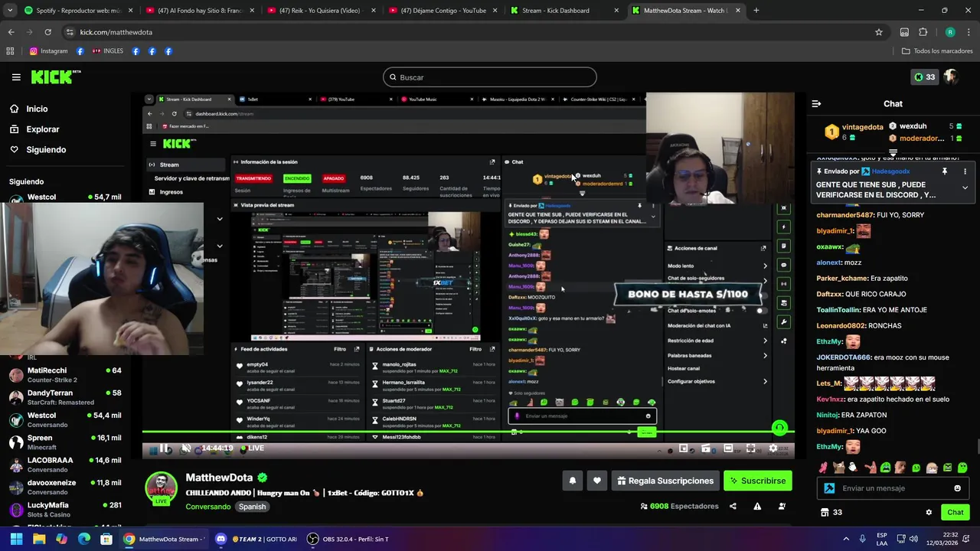Collapse the chat panel with arrow icon
980x551 pixels.
(816, 103)
